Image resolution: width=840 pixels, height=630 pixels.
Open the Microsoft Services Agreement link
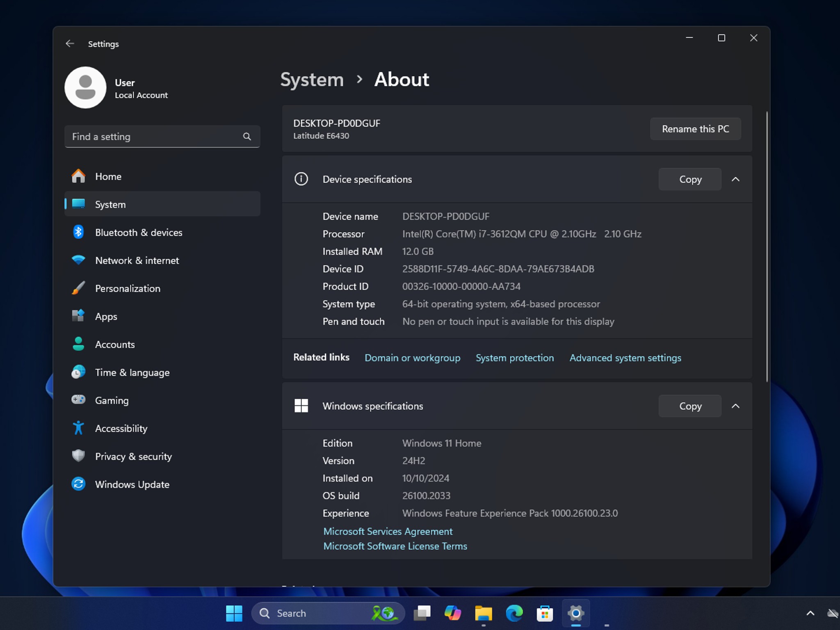pos(388,531)
